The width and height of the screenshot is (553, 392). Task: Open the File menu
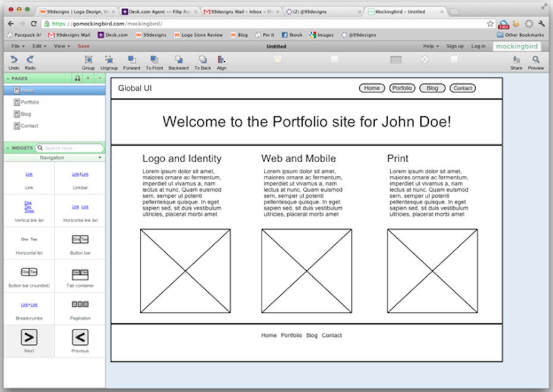[17, 46]
